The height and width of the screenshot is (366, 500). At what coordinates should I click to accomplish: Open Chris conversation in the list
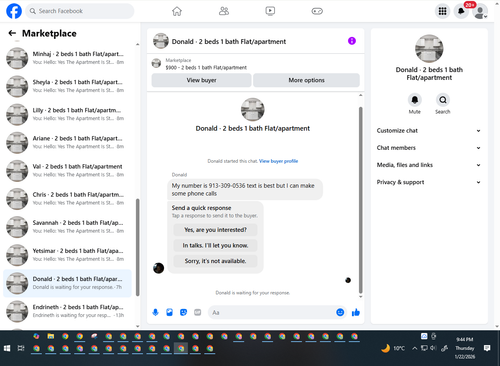[67, 199]
